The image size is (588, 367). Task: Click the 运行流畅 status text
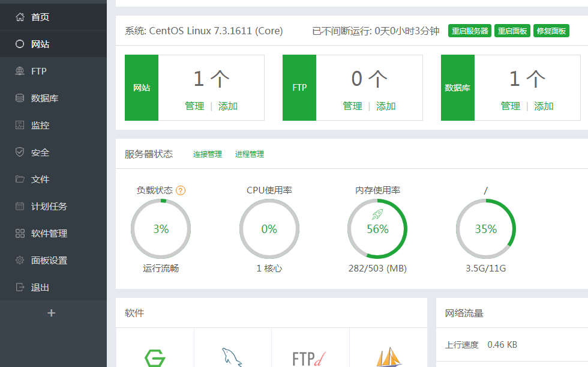161,268
